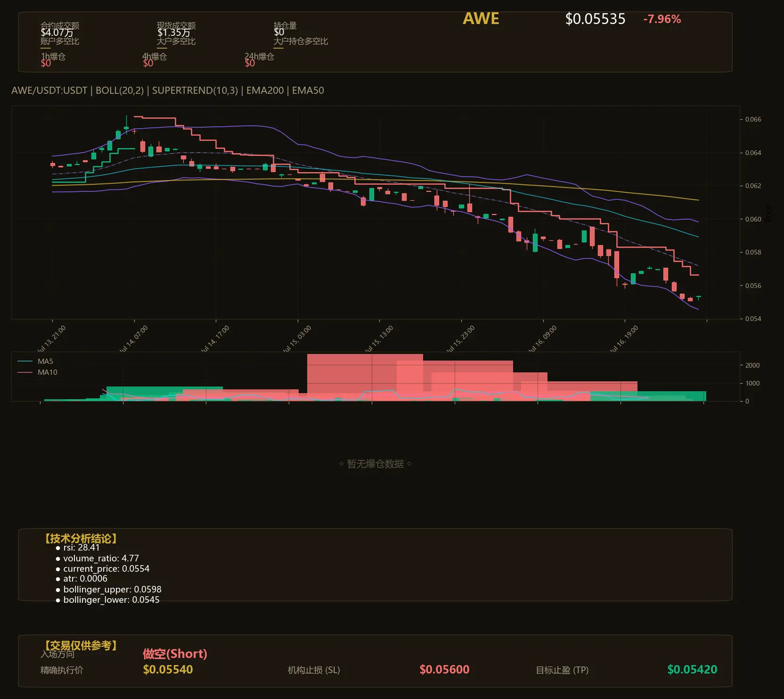Screen dimensions: 784x699
Task: Click the 精确执行价 label
Action: [62, 670]
